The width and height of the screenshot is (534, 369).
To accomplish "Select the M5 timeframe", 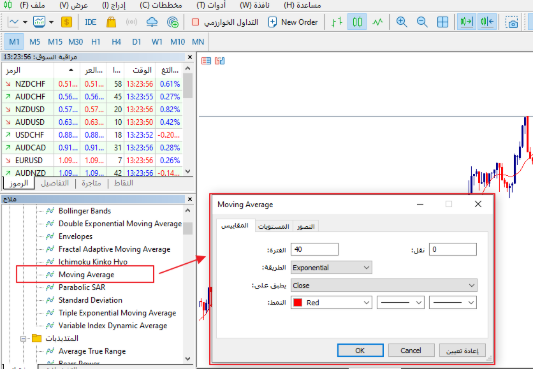I will (x=34, y=42).
